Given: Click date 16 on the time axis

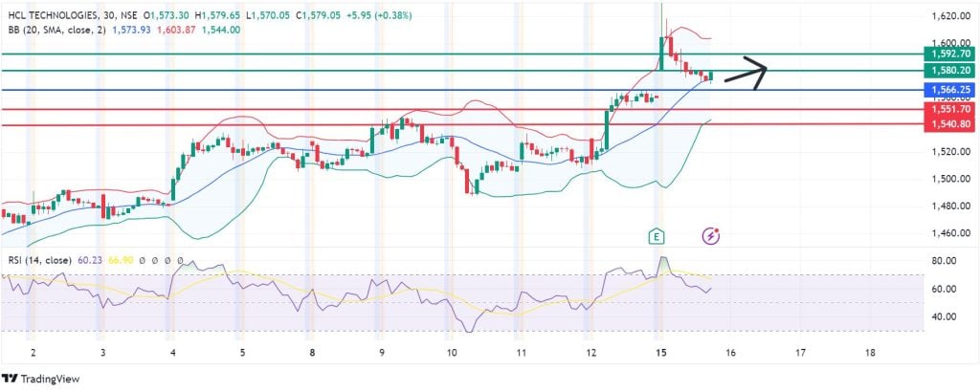Looking at the screenshot, I should tap(730, 353).
